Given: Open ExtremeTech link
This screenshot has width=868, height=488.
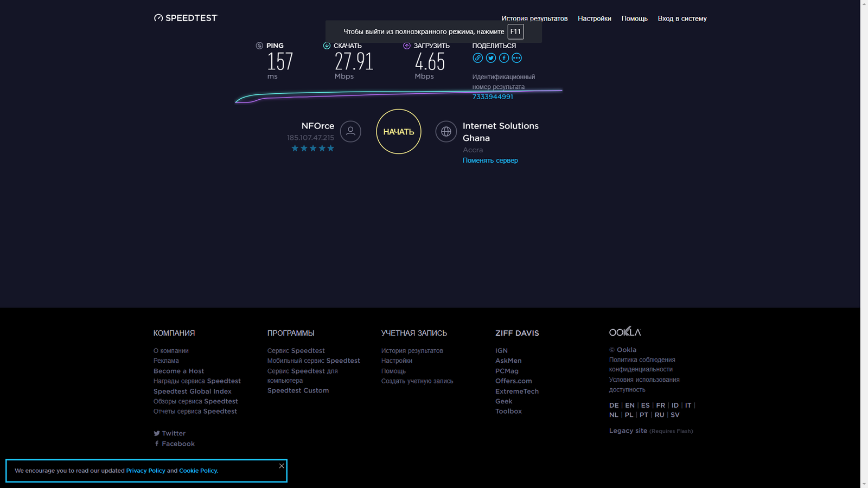Looking at the screenshot, I should [x=517, y=391].
